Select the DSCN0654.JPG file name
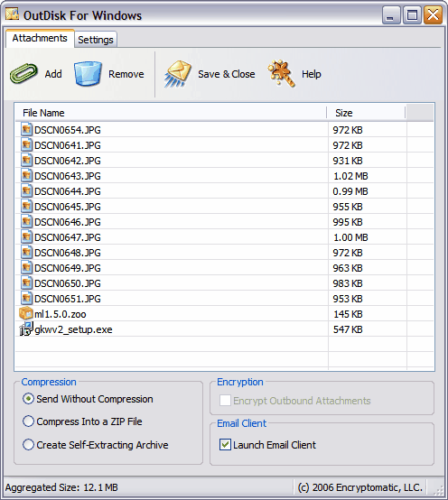 [68, 130]
